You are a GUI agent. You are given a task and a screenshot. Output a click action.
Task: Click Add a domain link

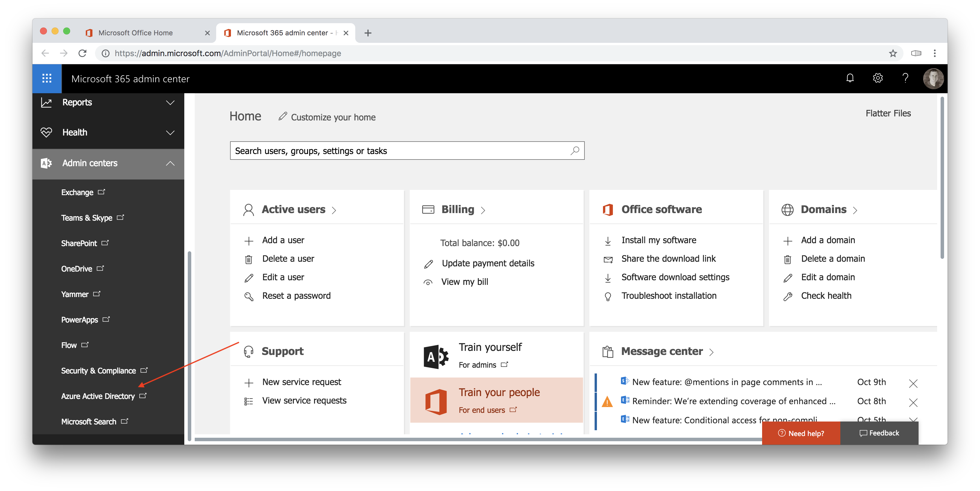pyautogui.click(x=828, y=240)
